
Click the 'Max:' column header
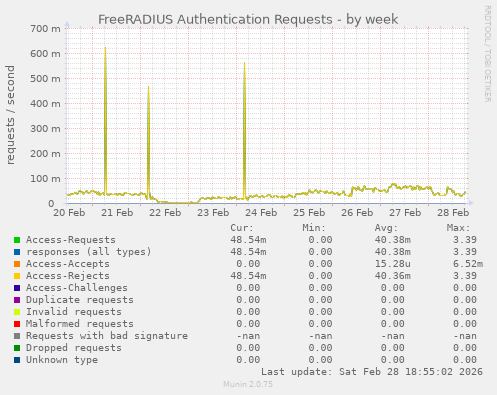458,228
